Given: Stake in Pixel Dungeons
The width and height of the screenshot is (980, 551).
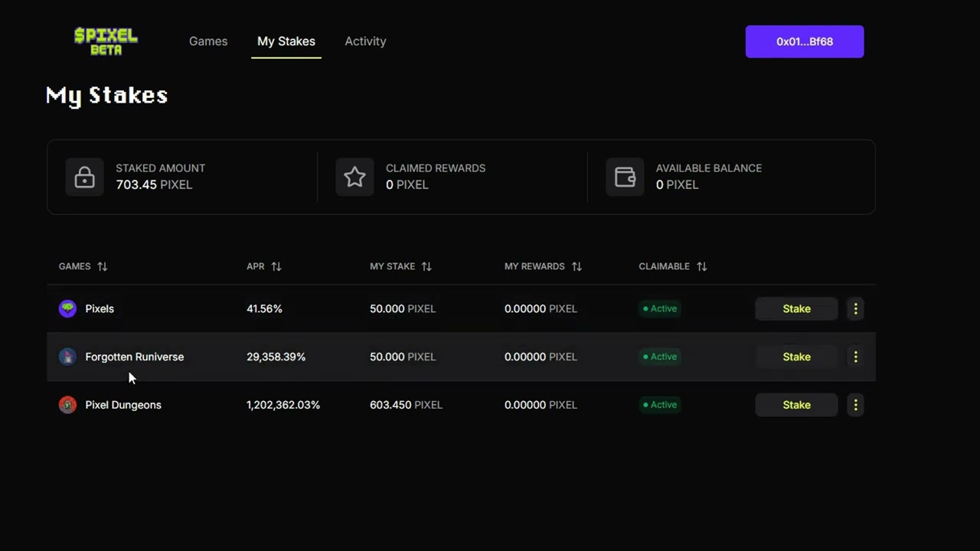Looking at the screenshot, I should pyautogui.click(x=796, y=405).
